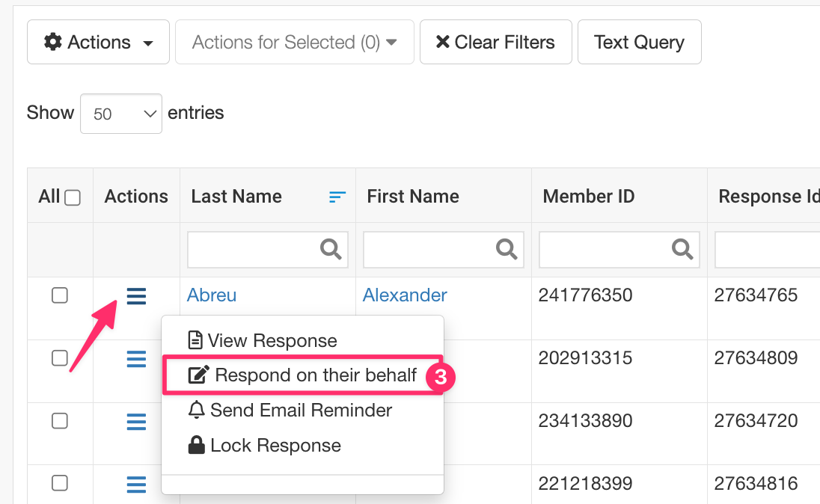Check the checkbox for the Abreu row
The width and height of the screenshot is (820, 504).
pyautogui.click(x=60, y=295)
